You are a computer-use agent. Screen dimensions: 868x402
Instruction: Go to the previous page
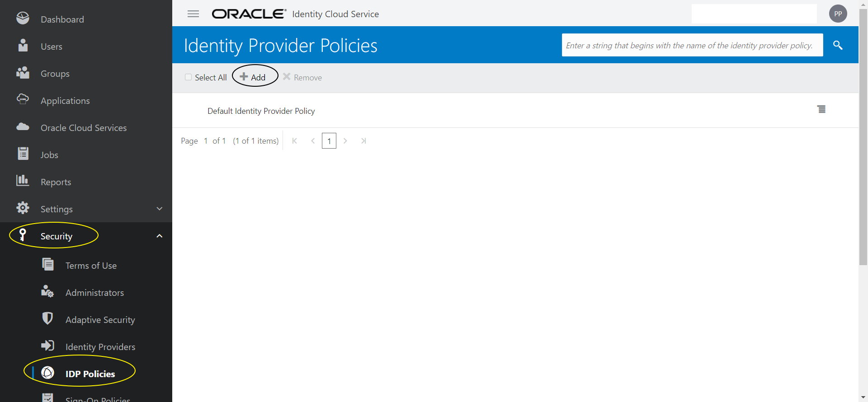313,141
